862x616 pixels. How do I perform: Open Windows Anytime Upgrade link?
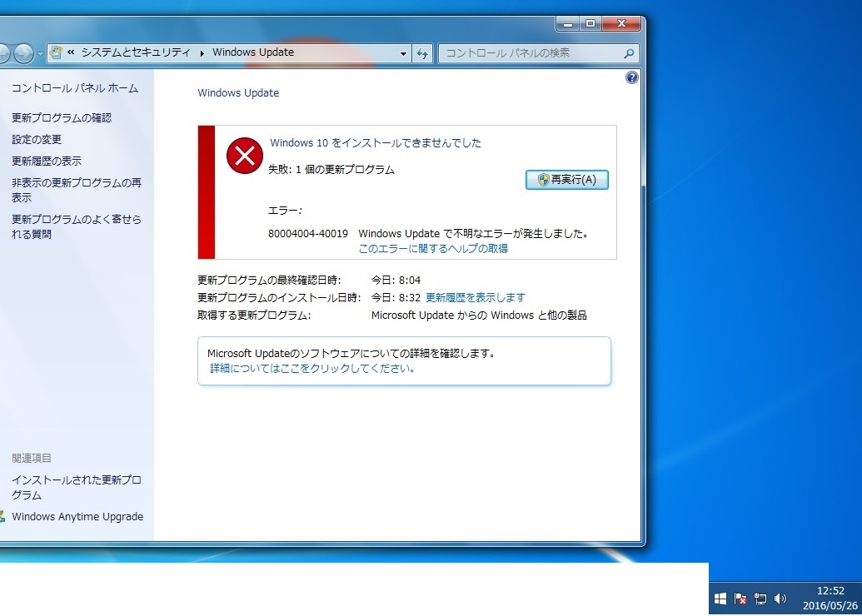pyautogui.click(x=77, y=517)
